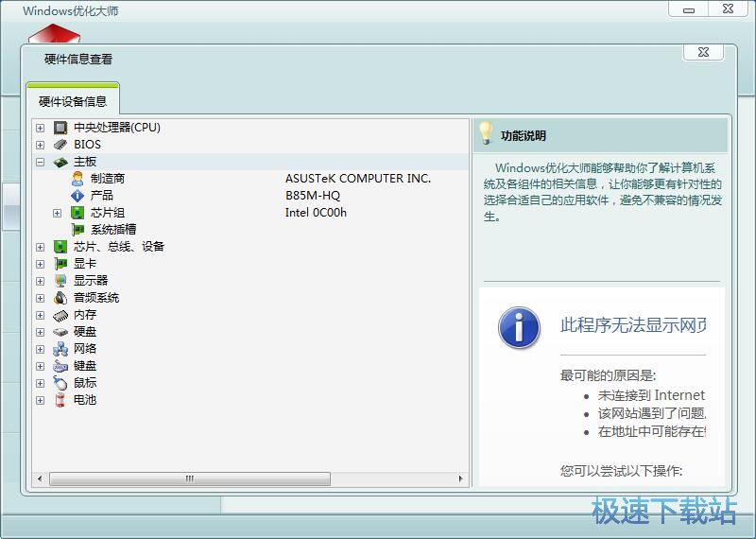Select the 键盘 label
Screen dimensions: 756x539
(85, 366)
